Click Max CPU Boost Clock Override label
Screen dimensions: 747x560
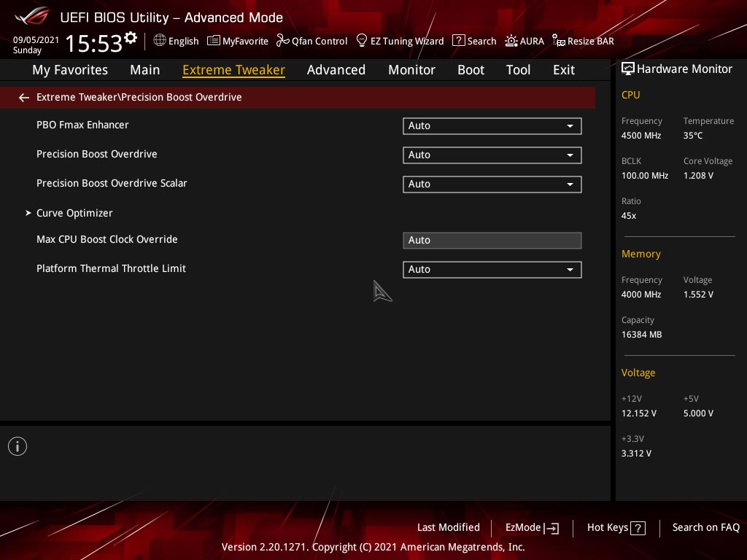click(107, 239)
